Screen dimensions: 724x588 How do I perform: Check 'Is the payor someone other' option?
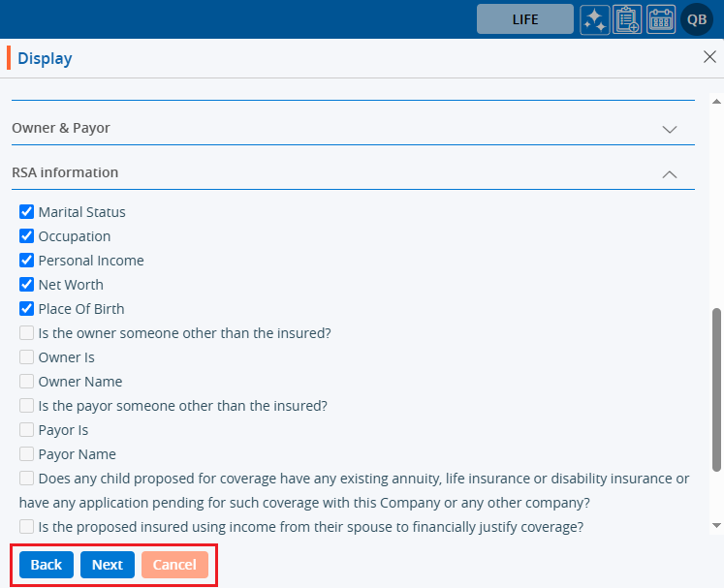(27, 406)
